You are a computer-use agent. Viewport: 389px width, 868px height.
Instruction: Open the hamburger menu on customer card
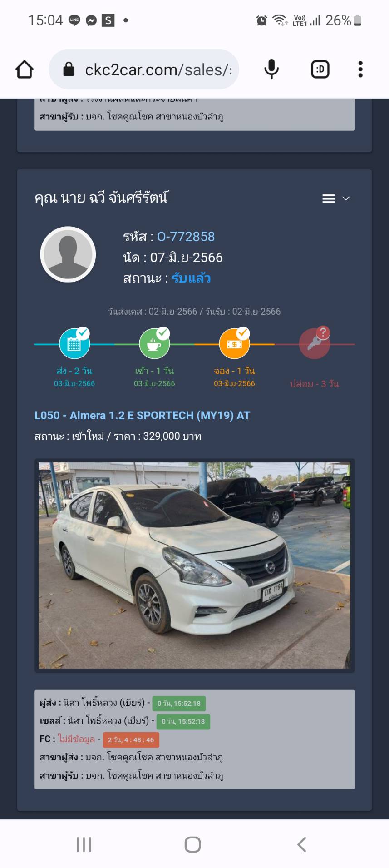pyautogui.click(x=329, y=198)
